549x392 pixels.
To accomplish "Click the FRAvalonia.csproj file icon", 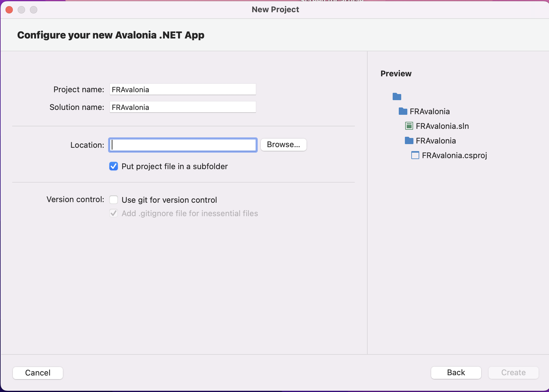I will pyautogui.click(x=415, y=155).
